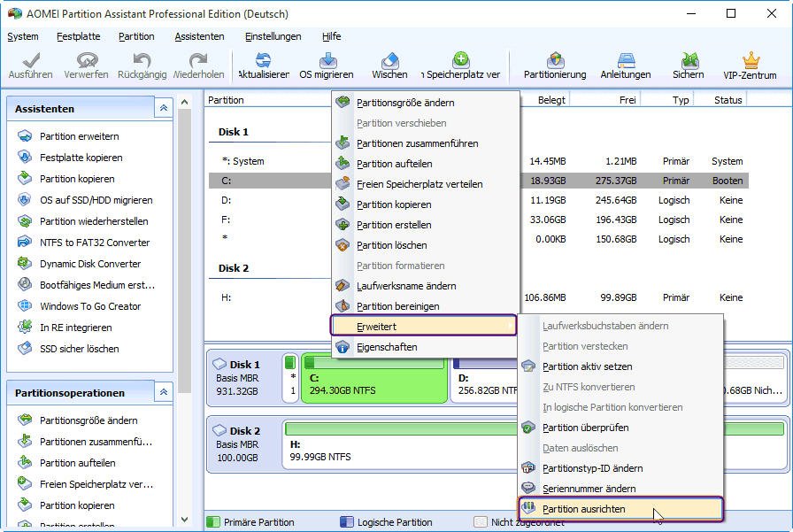Click the Partitionsgröße ändern icon in Partitionsoperationen
Screen dimensions: 793x532
tap(25, 420)
